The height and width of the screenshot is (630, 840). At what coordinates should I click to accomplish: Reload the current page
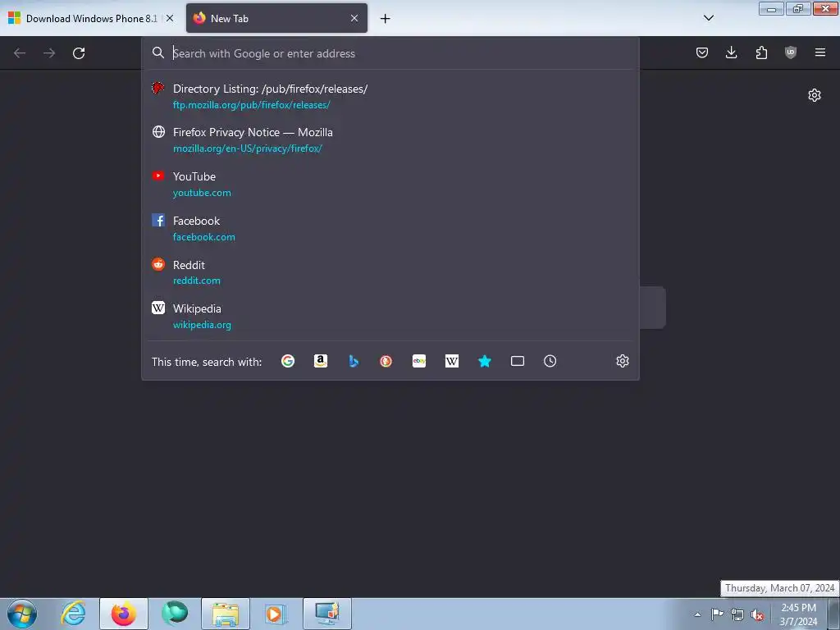coord(79,53)
